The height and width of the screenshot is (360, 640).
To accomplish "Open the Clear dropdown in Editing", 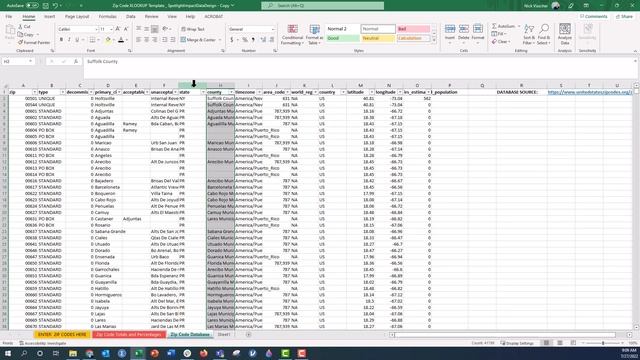I will (502, 42).
